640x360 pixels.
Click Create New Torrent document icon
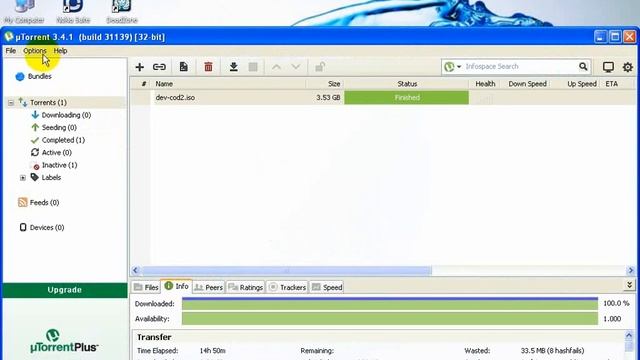click(184, 67)
